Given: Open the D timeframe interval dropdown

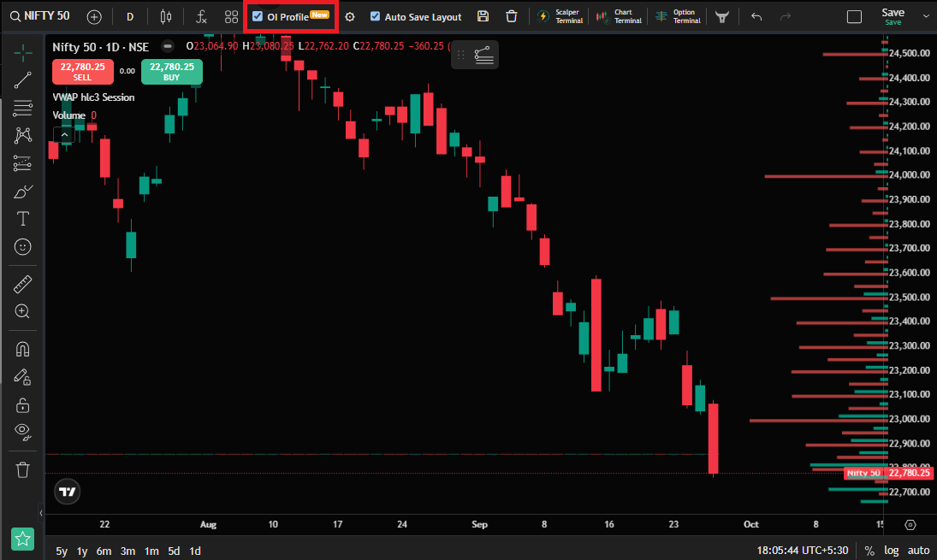Looking at the screenshot, I should (130, 17).
